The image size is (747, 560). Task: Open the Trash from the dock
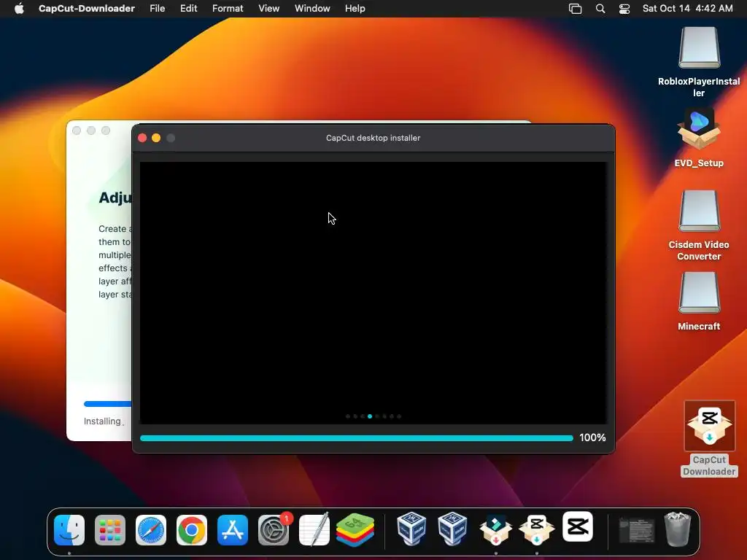point(678,529)
